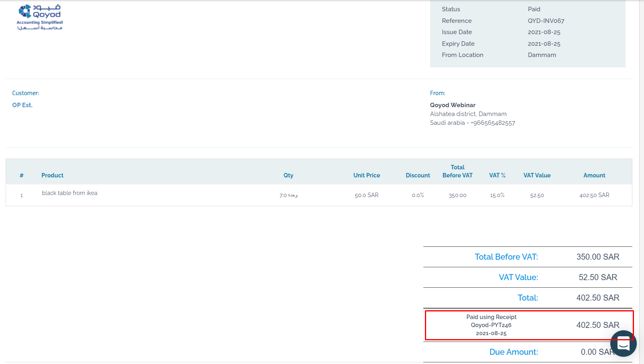
Task: Click the VAT Value column header
Action: (x=537, y=175)
